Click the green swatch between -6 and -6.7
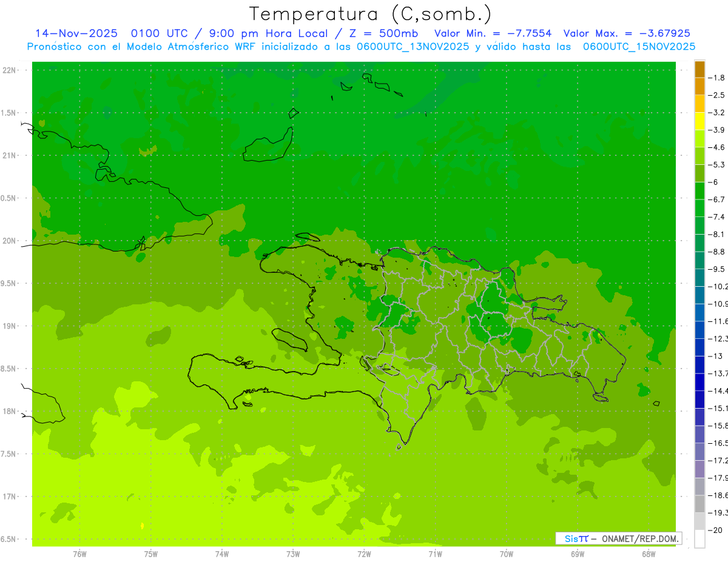The width and height of the screenshot is (728, 562). [x=699, y=191]
